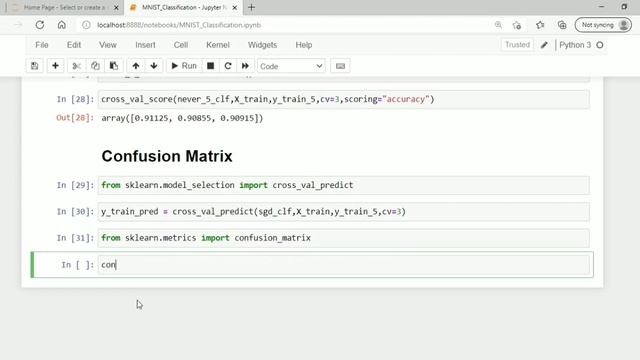
Task: Close the Home Page browser tab
Action: 116,7
